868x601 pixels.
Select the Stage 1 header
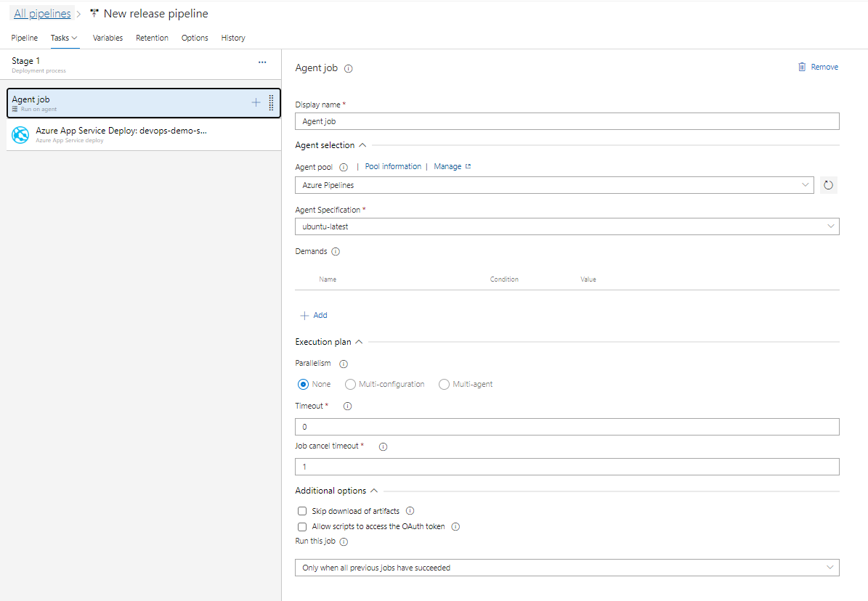tap(141, 64)
